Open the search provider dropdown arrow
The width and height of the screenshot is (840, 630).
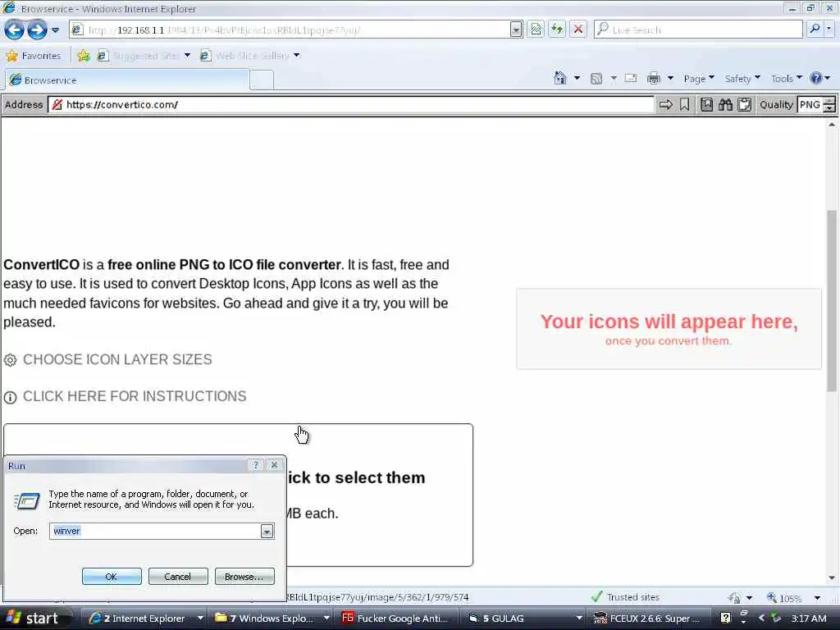(x=830, y=29)
